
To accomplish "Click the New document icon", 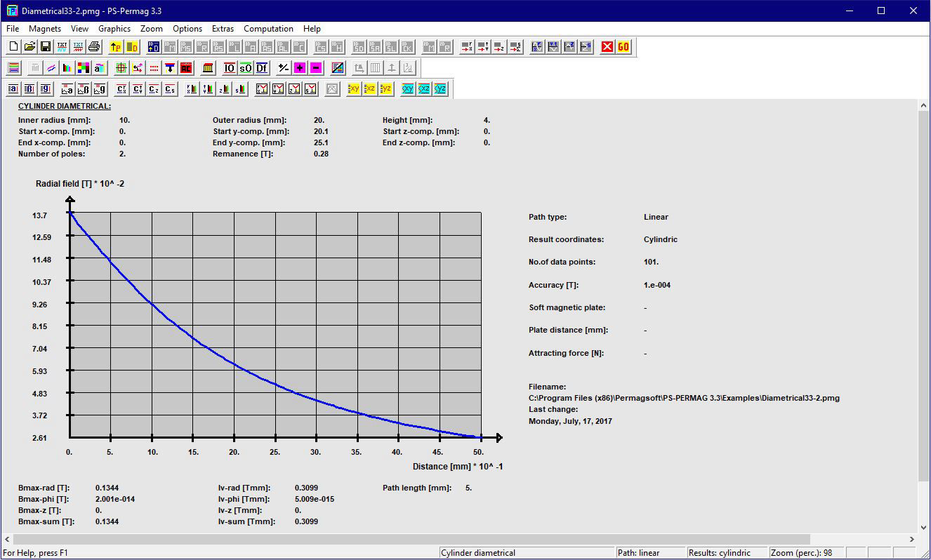I will point(13,47).
